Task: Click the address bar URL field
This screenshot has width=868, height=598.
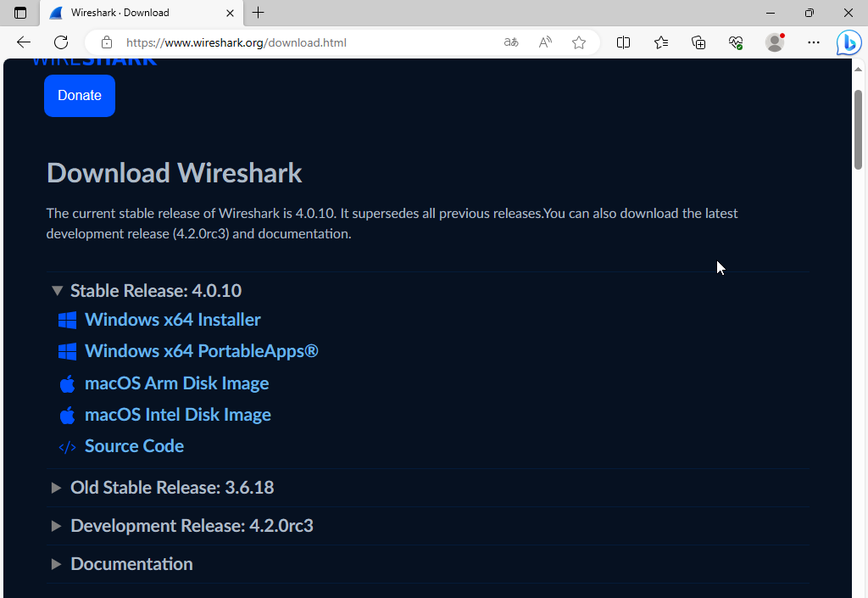Action: pyautogui.click(x=310, y=42)
